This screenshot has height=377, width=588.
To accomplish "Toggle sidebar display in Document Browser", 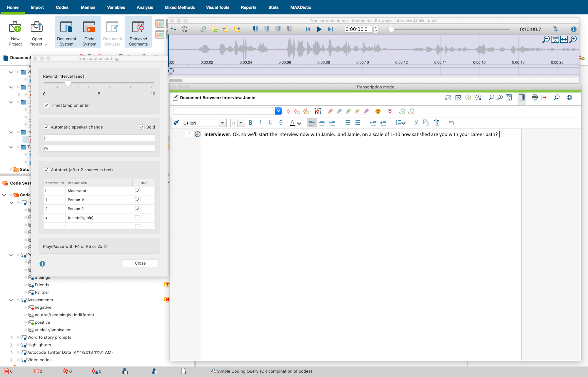I will 522,98.
